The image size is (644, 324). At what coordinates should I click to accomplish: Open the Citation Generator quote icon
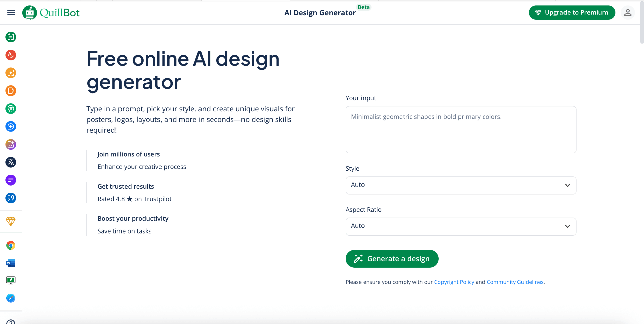pyautogui.click(x=11, y=198)
